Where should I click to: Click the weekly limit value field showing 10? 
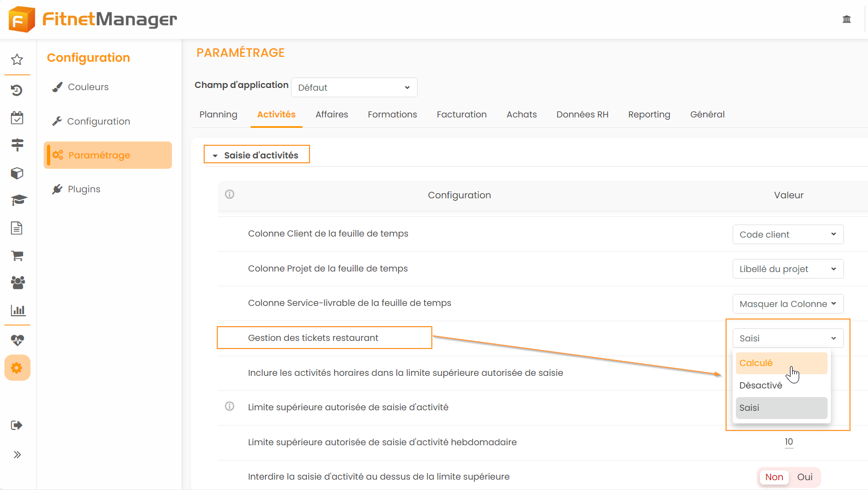click(x=788, y=442)
